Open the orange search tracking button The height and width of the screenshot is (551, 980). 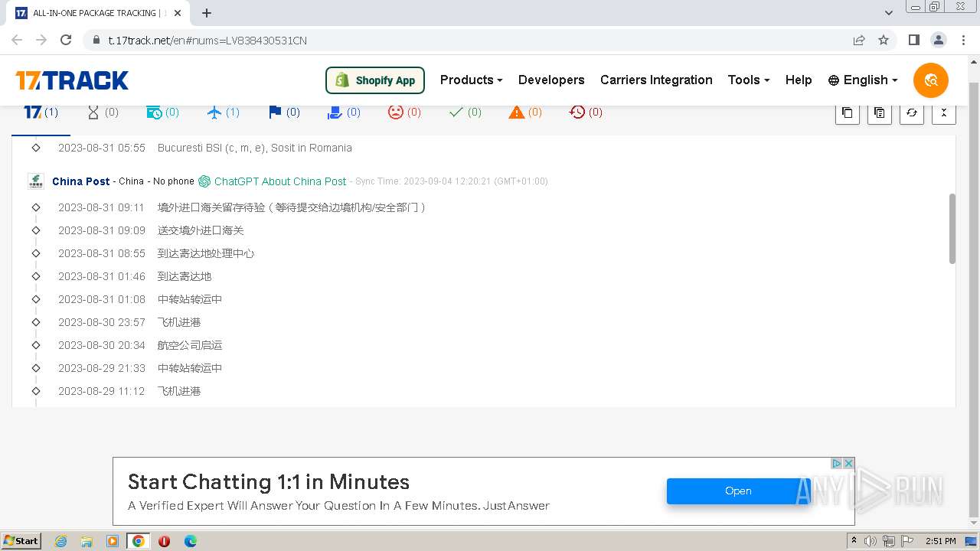[x=931, y=80]
